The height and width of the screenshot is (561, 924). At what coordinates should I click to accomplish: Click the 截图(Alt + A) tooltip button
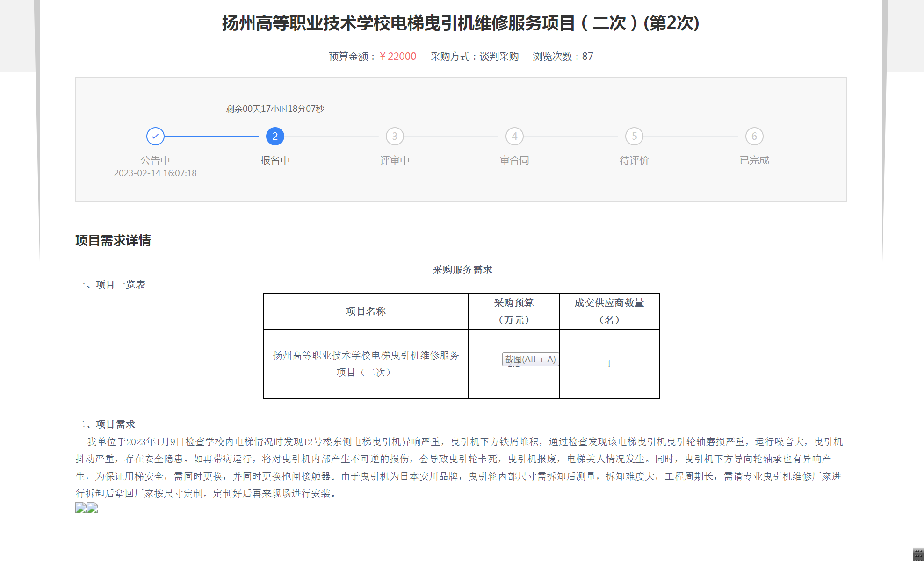(x=530, y=359)
